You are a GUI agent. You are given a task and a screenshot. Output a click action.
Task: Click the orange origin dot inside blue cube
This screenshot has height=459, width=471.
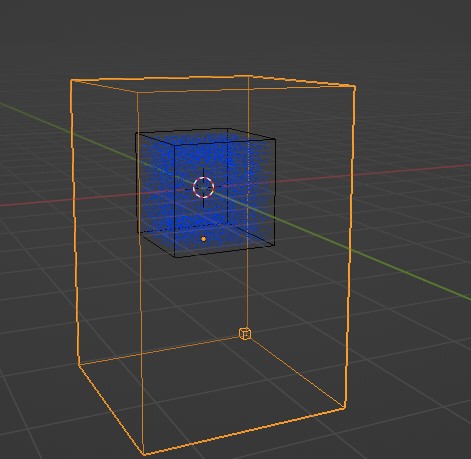204,239
